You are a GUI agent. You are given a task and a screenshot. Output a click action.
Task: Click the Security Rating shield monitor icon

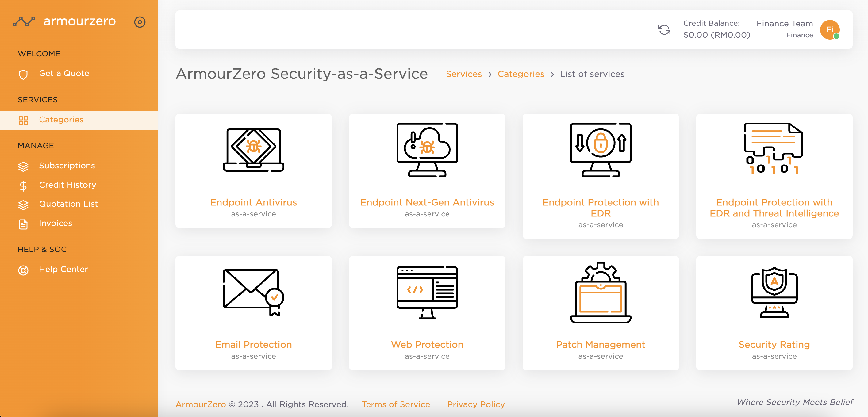[x=774, y=293]
